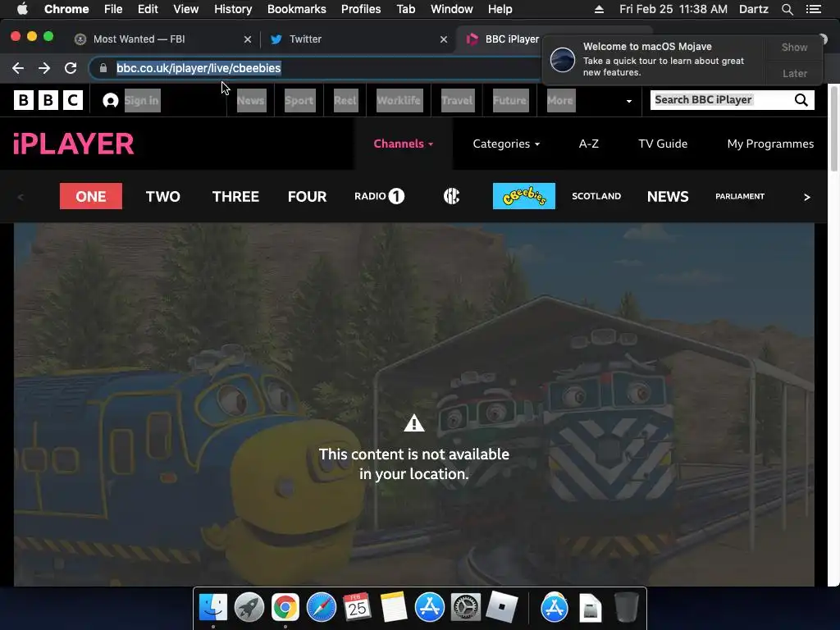The width and height of the screenshot is (840, 630).
Task: Open the History menu
Action: coord(232,9)
